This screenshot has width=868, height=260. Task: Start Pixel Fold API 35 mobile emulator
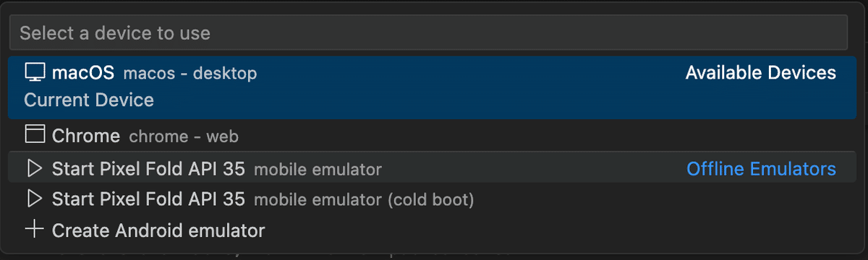click(x=433, y=168)
